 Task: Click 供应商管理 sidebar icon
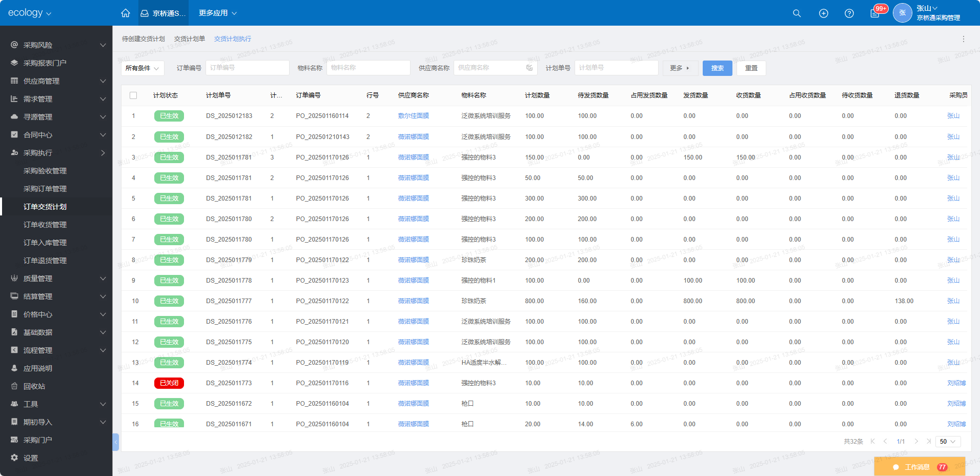coord(14,81)
